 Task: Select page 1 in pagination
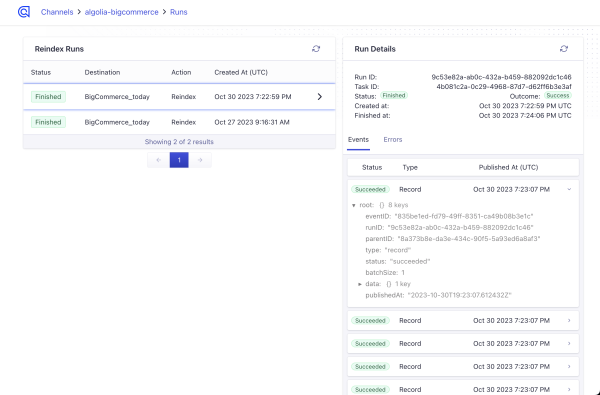tap(179, 160)
